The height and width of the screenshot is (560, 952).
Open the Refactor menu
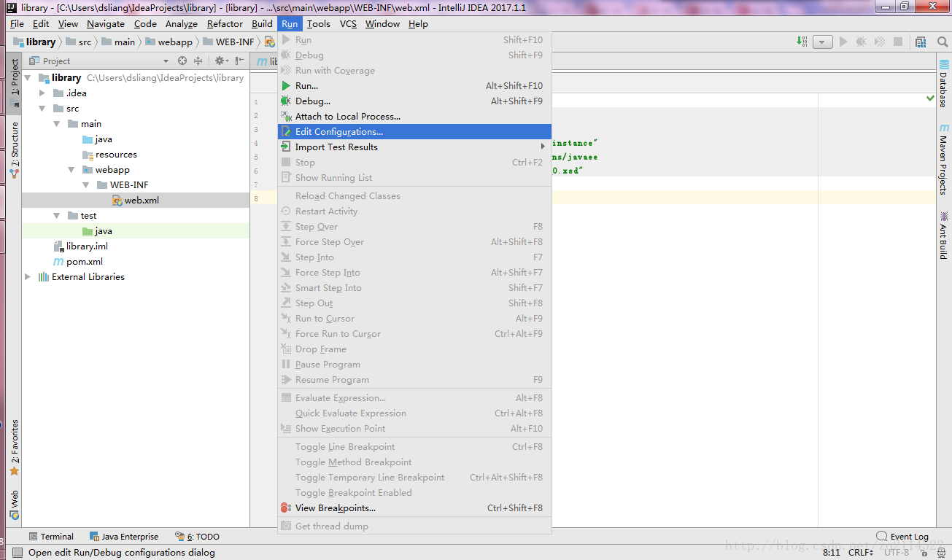pyautogui.click(x=225, y=23)
